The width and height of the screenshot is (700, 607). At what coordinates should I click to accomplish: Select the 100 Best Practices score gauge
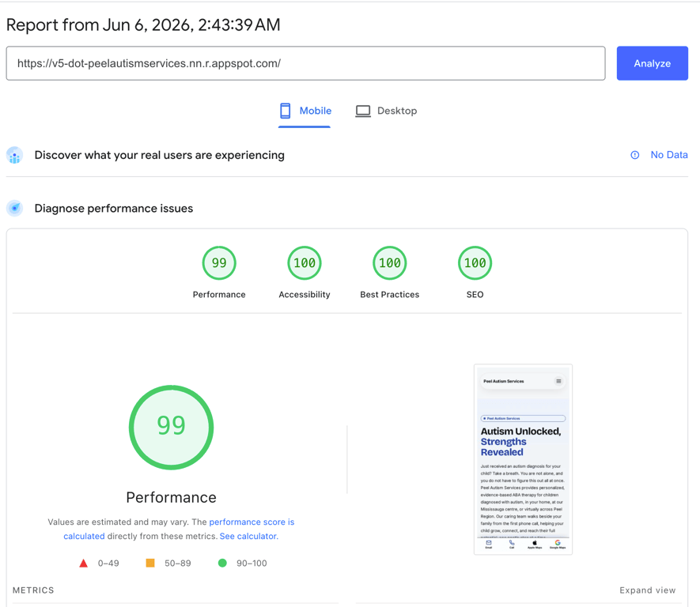(x=390, y=263)
